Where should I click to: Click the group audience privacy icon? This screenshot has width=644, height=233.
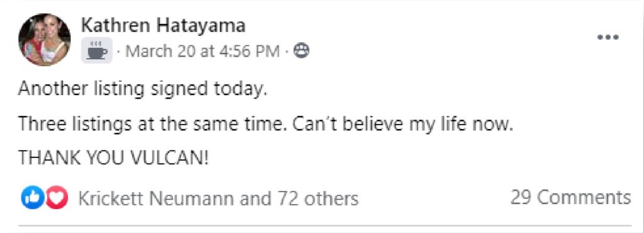(302, 50)
